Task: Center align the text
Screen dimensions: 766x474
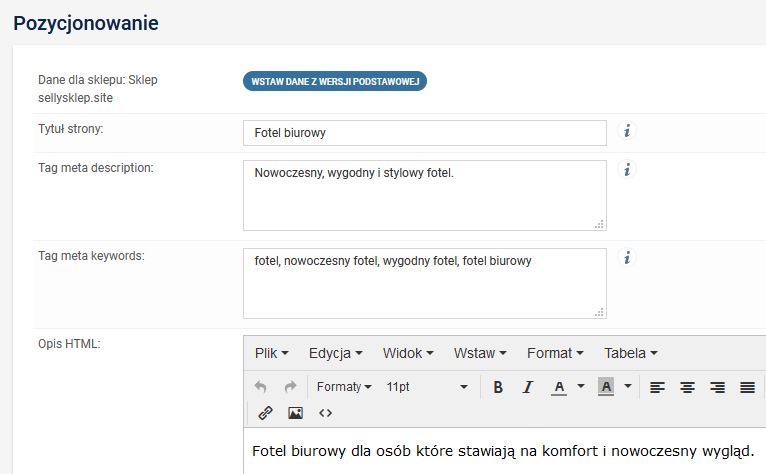Action: (687, 387)
